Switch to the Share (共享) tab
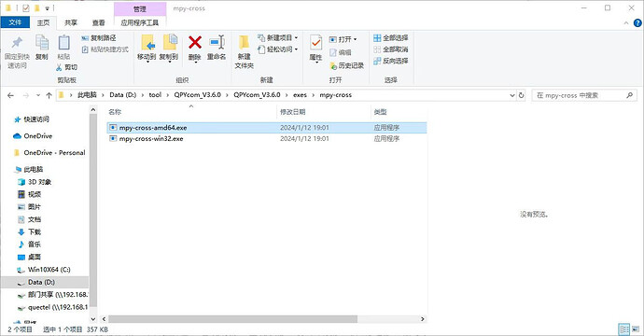Viewport: 644px width, 336px height. tap(71, 22)
